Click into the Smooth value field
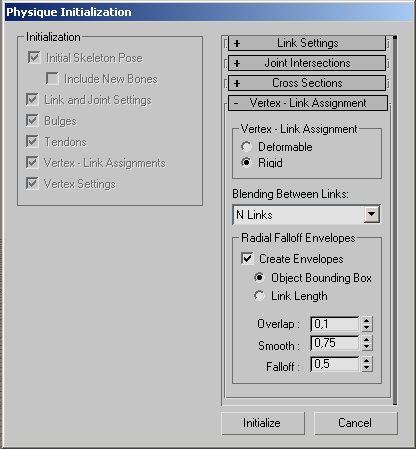Image resolution: width=416 pixels, height=450 pixels. 335,343
